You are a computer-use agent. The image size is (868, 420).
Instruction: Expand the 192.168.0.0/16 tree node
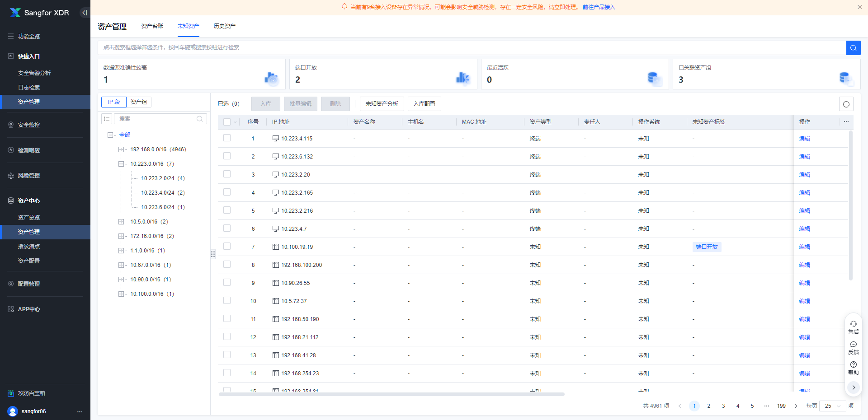[x=121, y=149]
